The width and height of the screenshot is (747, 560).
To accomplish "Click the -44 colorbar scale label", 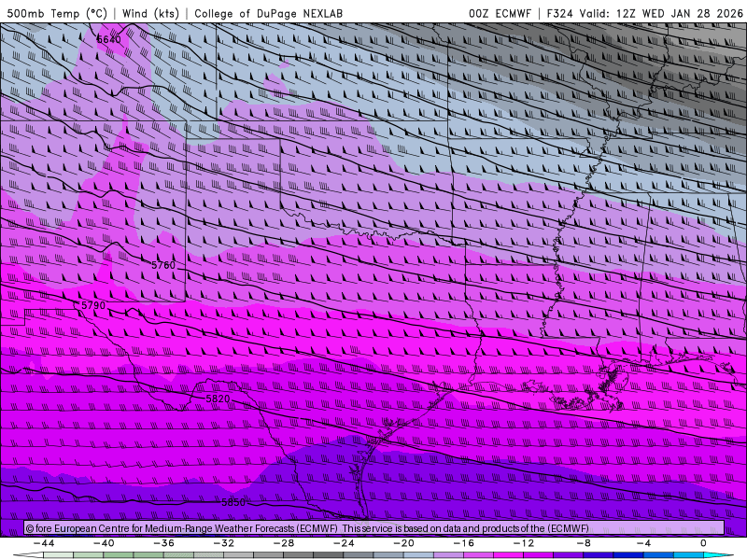I will click(x=44, y=543).
